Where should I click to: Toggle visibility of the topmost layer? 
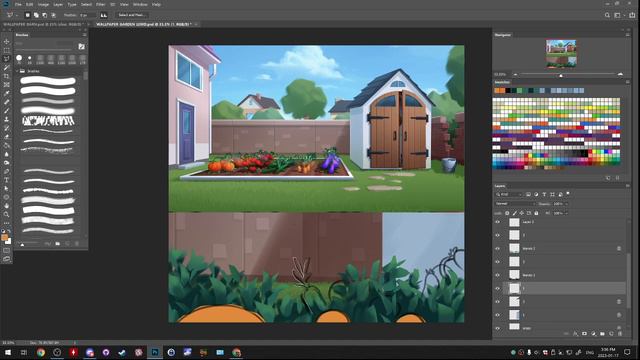click(x=498, y=222)
